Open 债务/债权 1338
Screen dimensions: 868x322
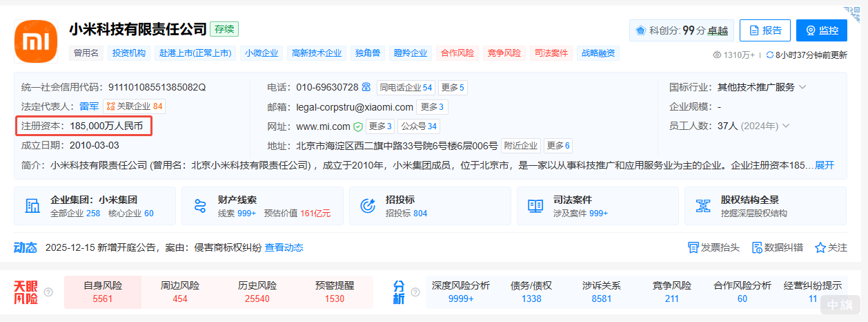coord(531,292)
